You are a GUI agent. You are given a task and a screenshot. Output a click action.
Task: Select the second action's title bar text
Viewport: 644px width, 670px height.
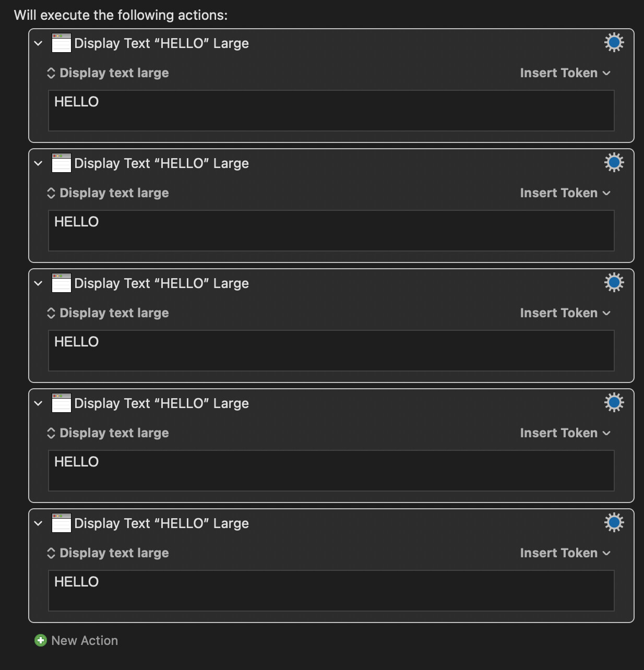(x=161, y=163)
